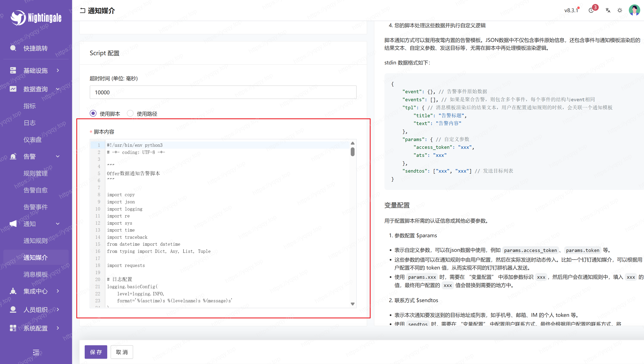Image resolution: width=644 pixels, height=364 pixels.
Task: Collapse the sidebar with bottom menu icon
Action: 36,352
